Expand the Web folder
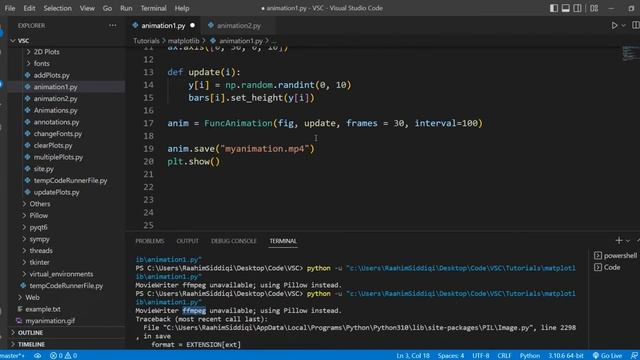The width and height of the screenshot is (640, 360). click(x=32, y=298)
